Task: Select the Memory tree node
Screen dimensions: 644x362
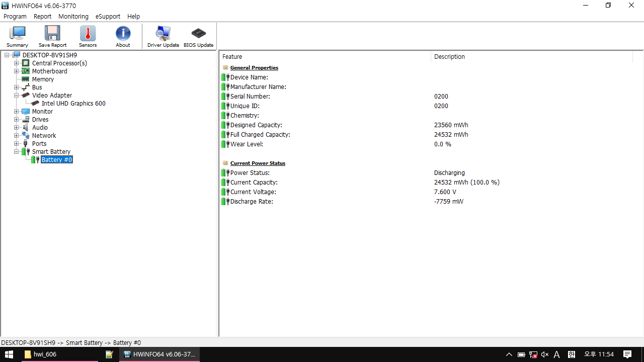Action: pyautogui.click(x=43, y=79)
